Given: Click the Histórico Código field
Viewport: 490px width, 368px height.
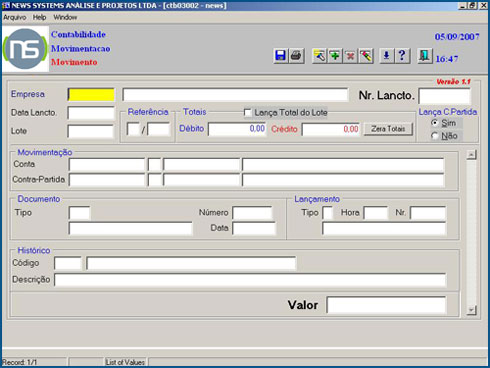Looking at the screenshot, I should (x=68, y=263).
